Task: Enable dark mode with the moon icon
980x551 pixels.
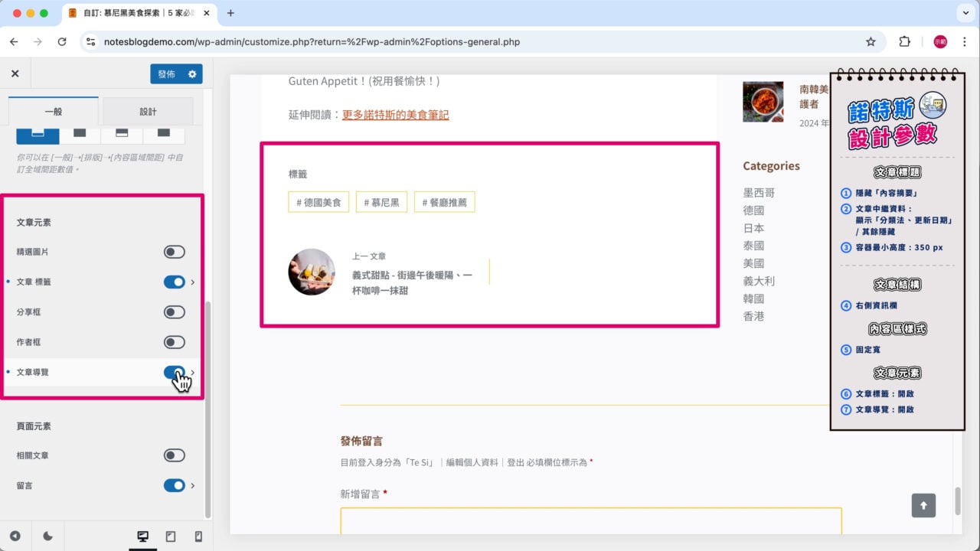Action: coord(47,536)
